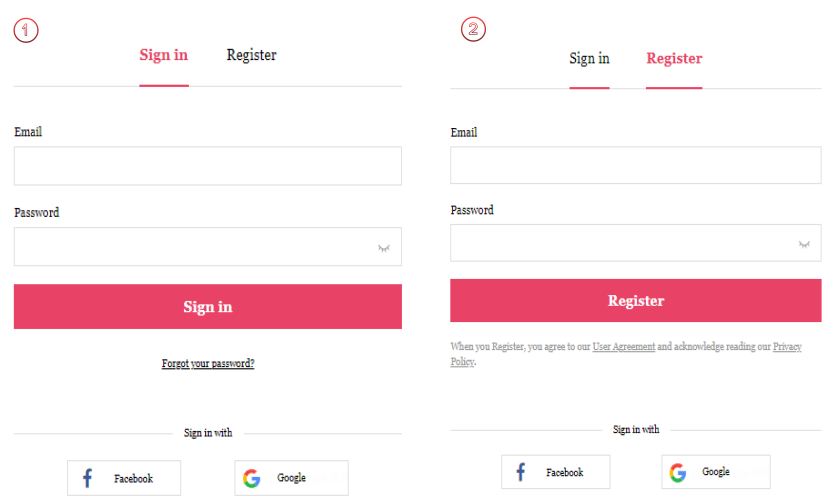Click the circled number 2 marker
This screenshot has width=835, height=502.
tap(473, 29)
